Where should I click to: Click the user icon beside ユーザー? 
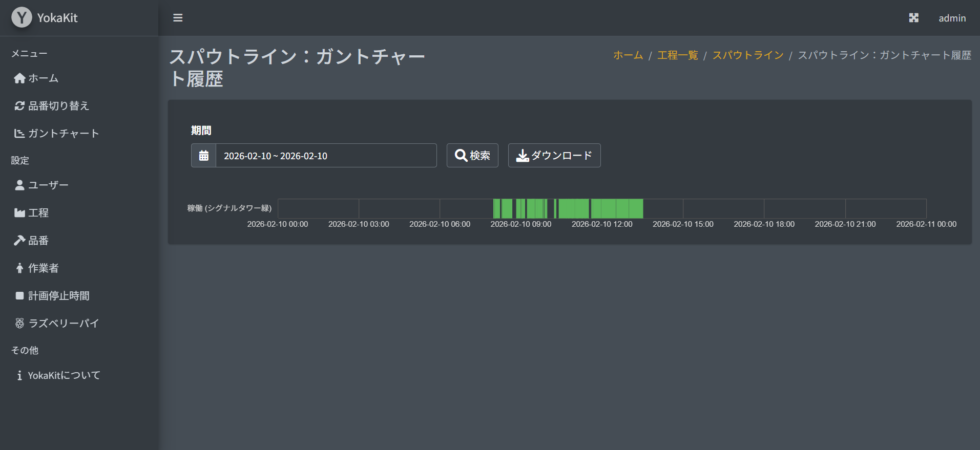[x=19, y=185]
